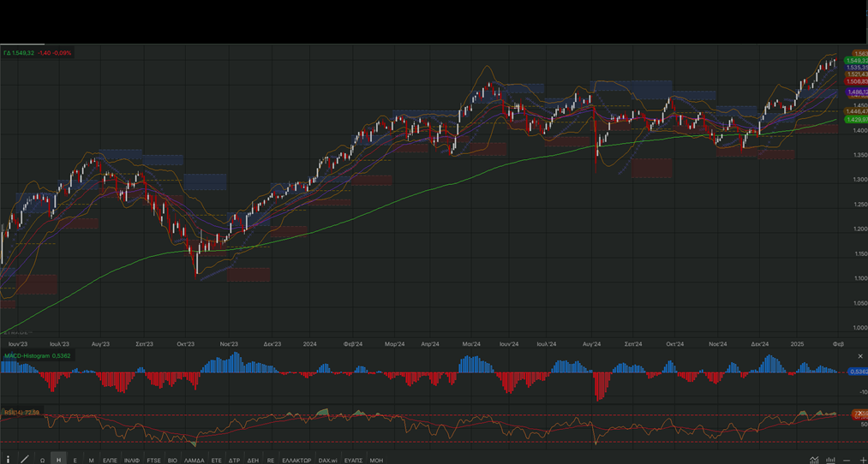The height and width of the screenshot is (464, 868).
Task: Open the ΜΟΗ symbol tab
Action: tap(376, 460)
